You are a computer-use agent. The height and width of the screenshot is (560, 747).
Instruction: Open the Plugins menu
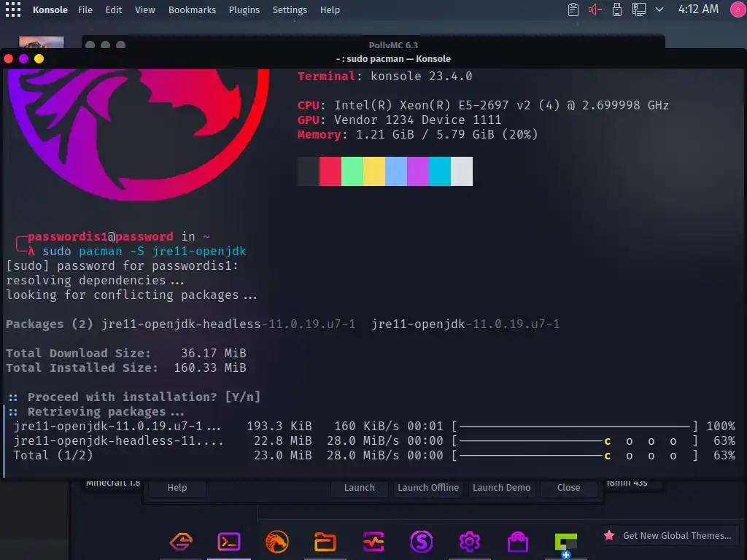[244, 9]
